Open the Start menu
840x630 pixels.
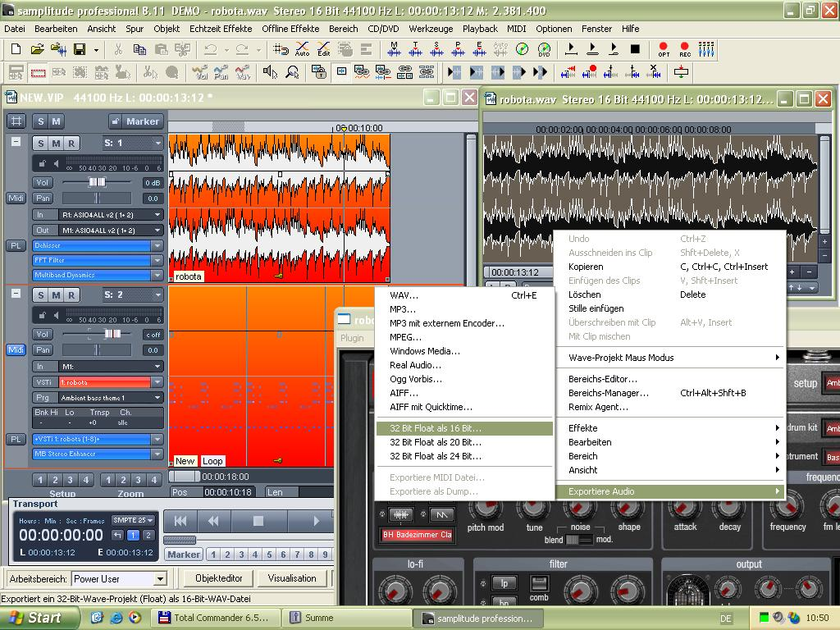click(x=39, y=618)
